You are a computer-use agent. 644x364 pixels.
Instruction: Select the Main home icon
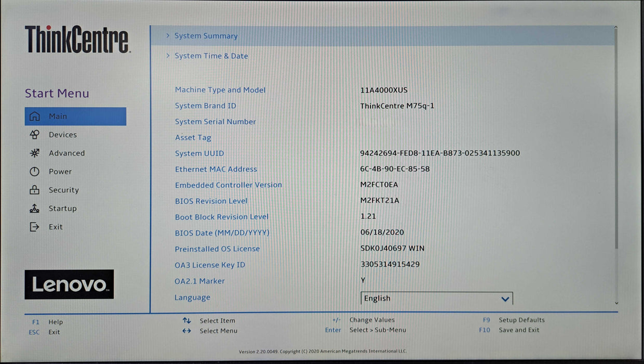[34, 116]
